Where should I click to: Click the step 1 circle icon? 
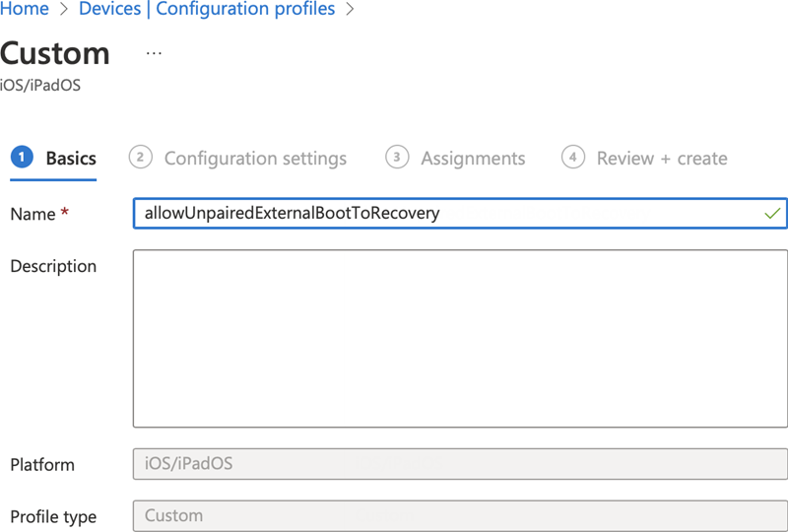pos(22,157)
